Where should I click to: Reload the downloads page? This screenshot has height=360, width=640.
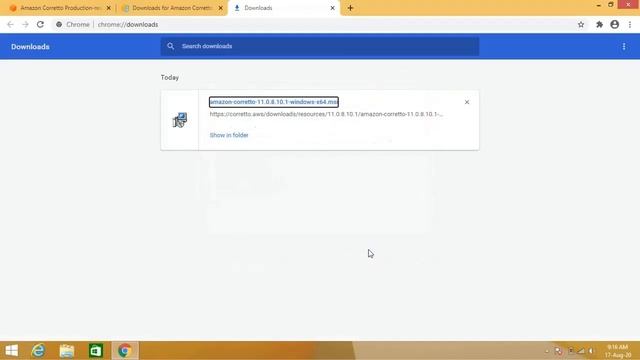pos(40,24)
